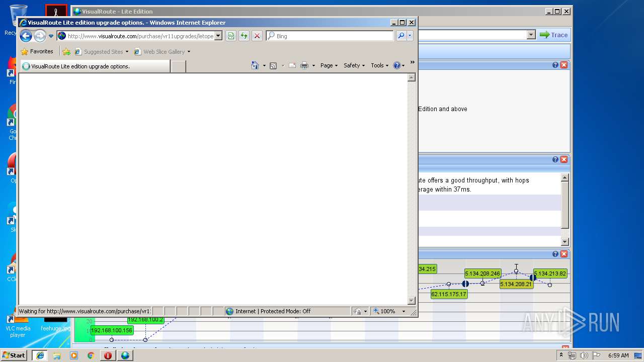Click the Bing search box
Viewport: 644px width, 362px height.
[x=330, y=36]
